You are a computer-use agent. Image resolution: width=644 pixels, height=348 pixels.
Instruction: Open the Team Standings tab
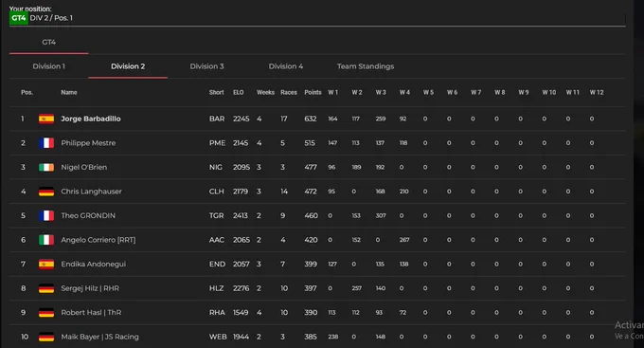tap(366, 66)
